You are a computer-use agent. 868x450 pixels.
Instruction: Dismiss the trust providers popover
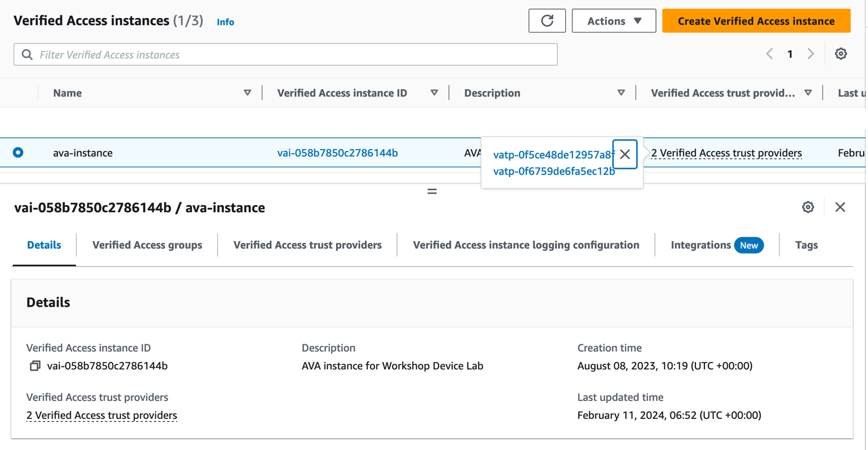pyautogui.click(x=624, y=154)
